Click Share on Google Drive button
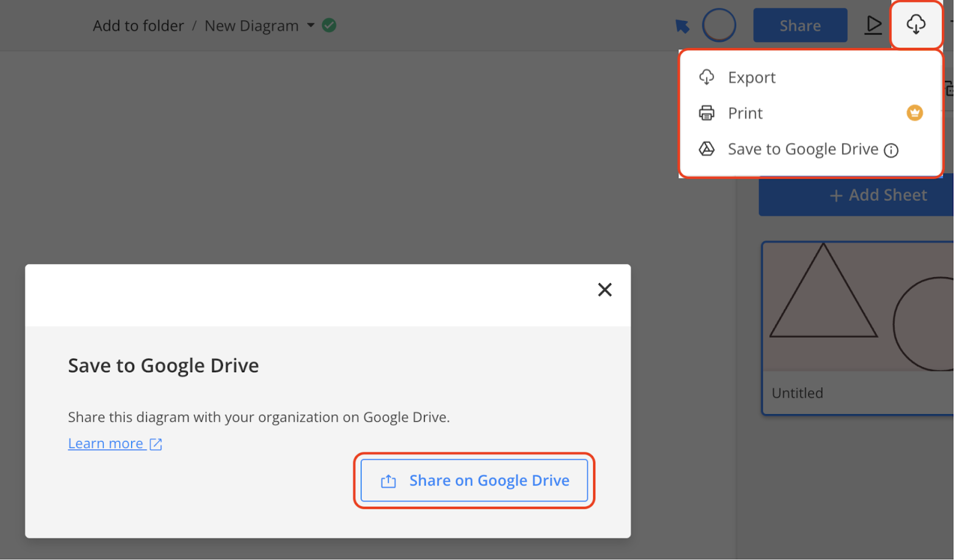Screen dimensions: 954x560 click(474, 480)
